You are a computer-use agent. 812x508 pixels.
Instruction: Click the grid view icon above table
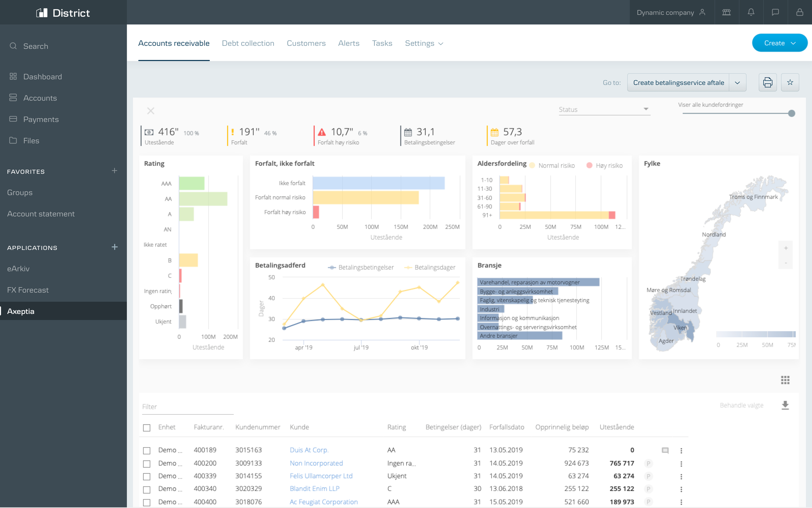pyautogui.click(x=785, y=380)
